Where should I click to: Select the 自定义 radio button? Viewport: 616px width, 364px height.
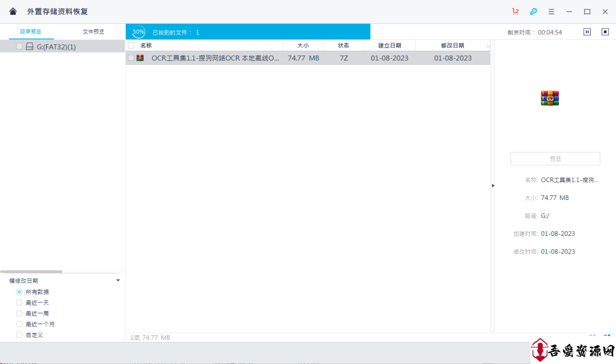[x=19, y=334]
